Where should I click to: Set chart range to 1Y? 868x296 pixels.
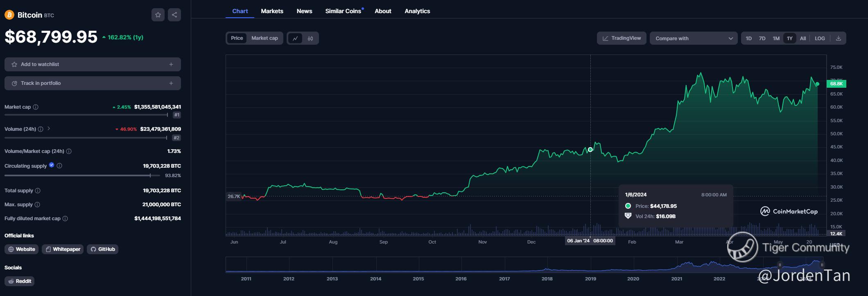coord(789,38)
